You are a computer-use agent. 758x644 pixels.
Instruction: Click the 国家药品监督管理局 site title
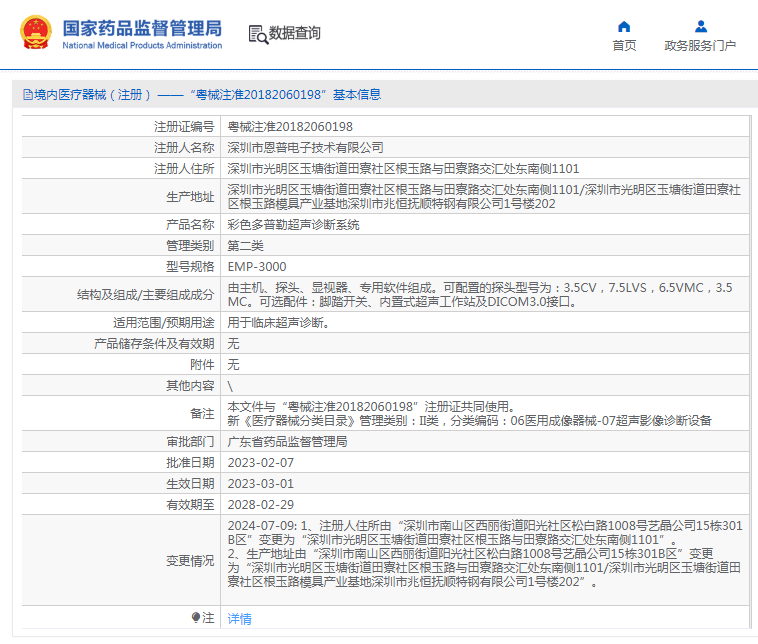click(x=142, y=28)
